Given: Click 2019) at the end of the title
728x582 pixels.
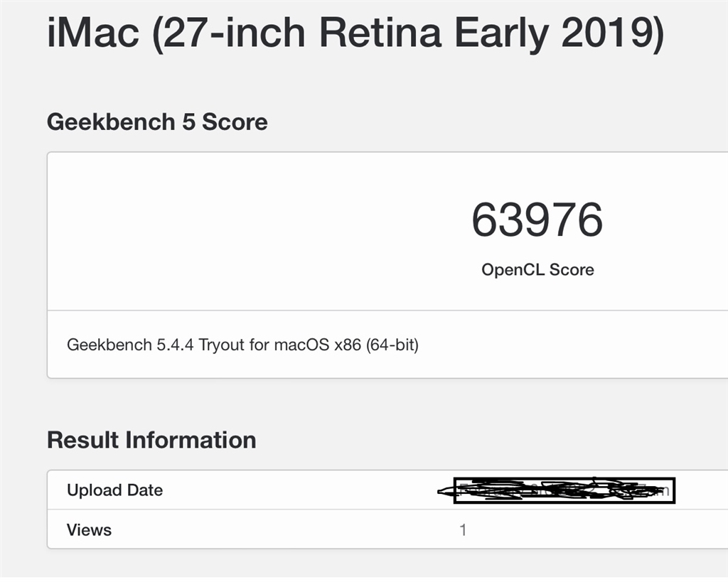Looking at the screenshot, I should [613, 34].
